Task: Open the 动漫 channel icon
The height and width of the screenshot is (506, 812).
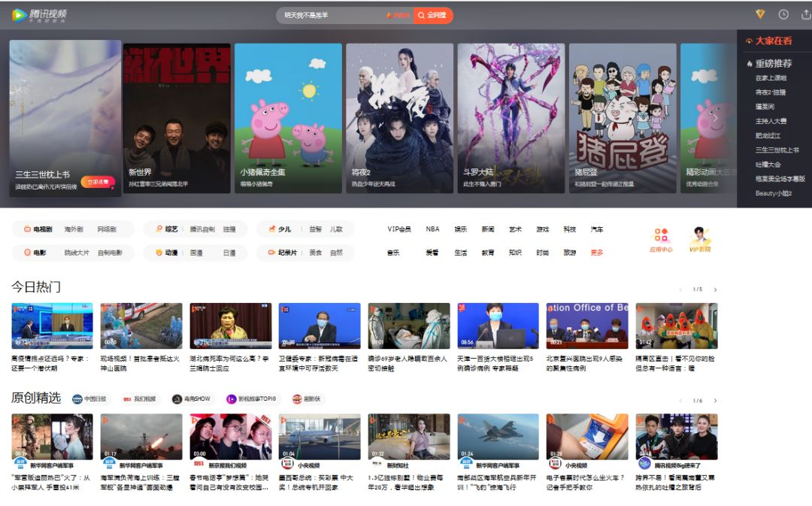Action: [159, 253]
